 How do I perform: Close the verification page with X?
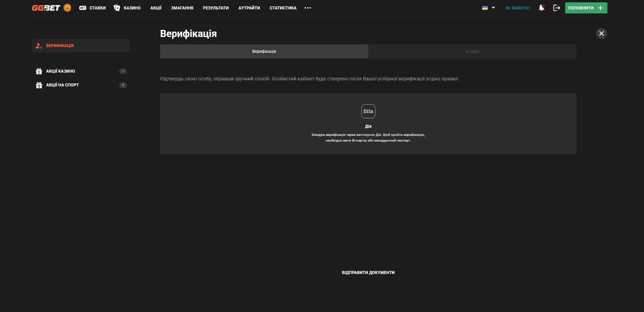pos(601,33)
